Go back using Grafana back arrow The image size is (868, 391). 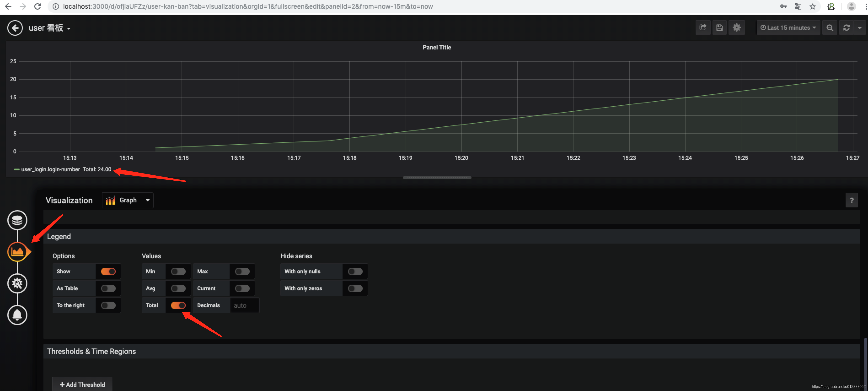[x=15, y=28]
